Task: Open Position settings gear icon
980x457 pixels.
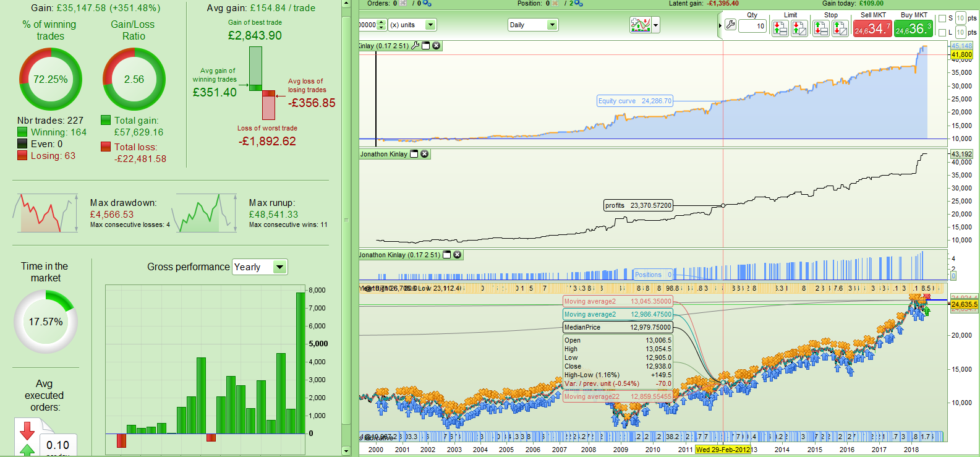Action: pos(579,4)
